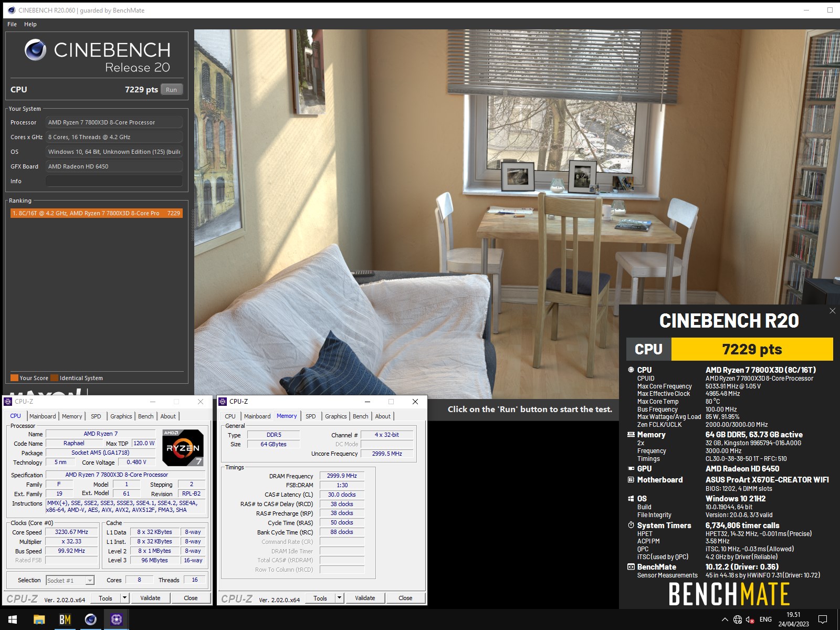
Task: Click the network globe tray icon
Action: [737, 619]
